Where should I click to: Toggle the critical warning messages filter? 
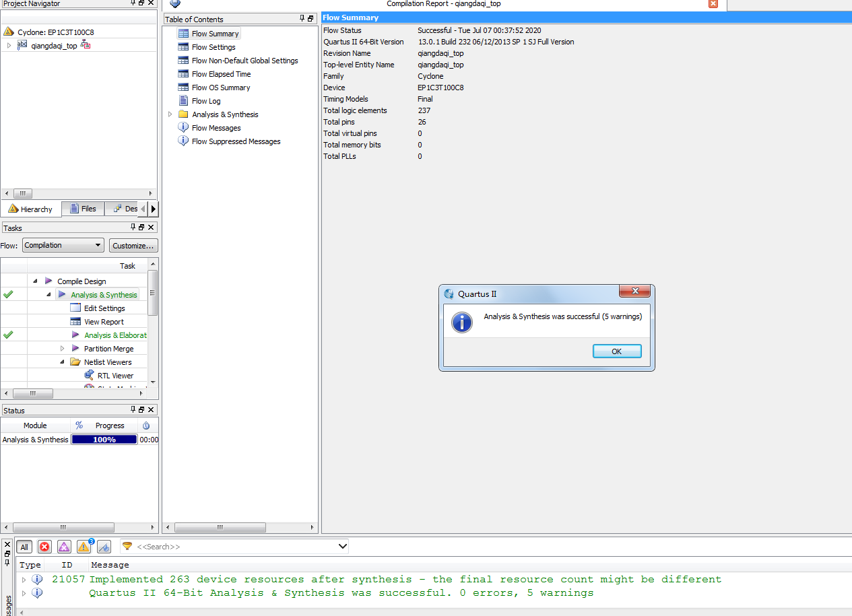pos(64,547)
